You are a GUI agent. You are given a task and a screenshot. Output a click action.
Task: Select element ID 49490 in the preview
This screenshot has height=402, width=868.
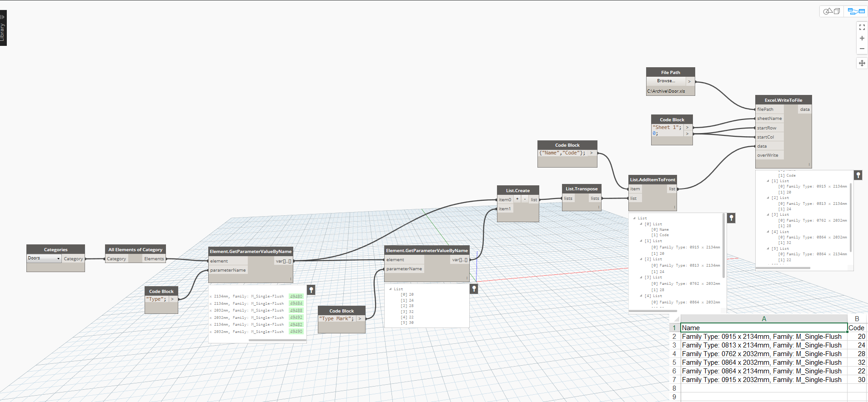tap(296, 332)
